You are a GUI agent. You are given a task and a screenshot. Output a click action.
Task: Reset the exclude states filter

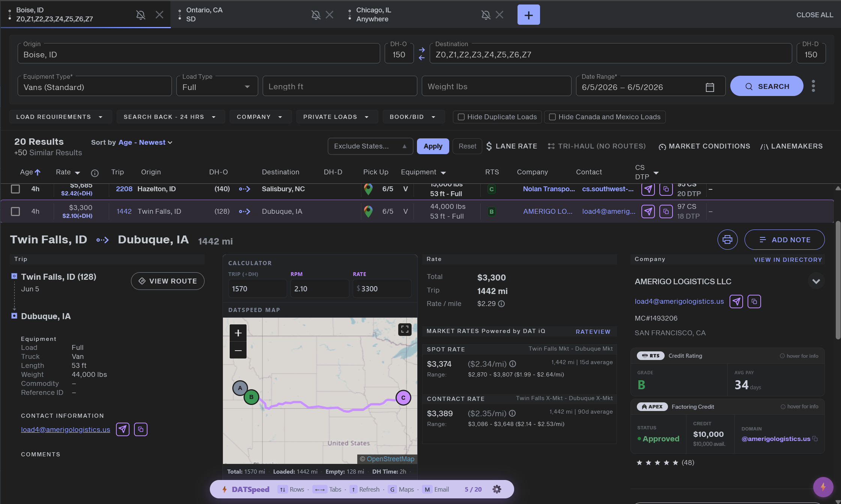click(467, 146)
